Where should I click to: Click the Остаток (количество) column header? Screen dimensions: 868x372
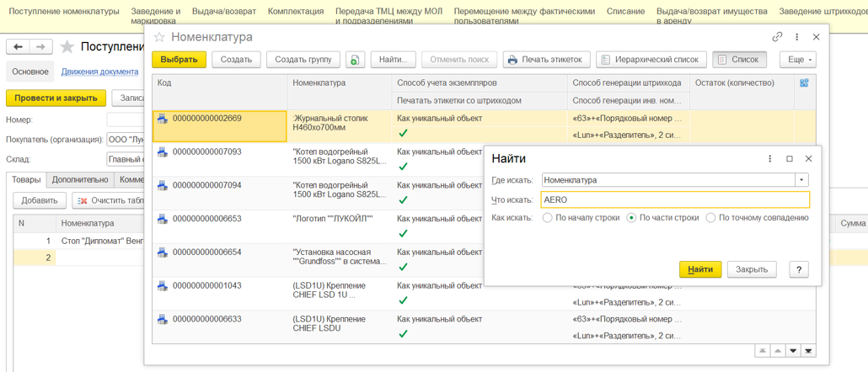click(742, 92)
